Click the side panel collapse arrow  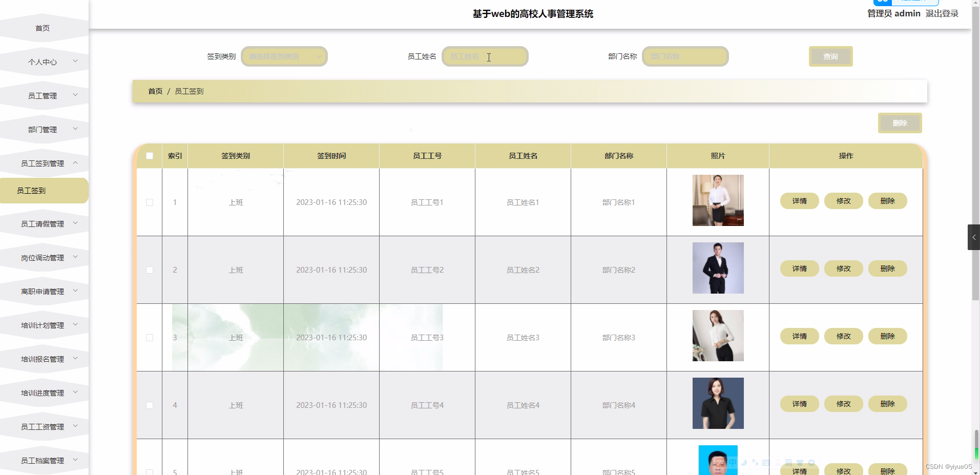click(973, 237)
